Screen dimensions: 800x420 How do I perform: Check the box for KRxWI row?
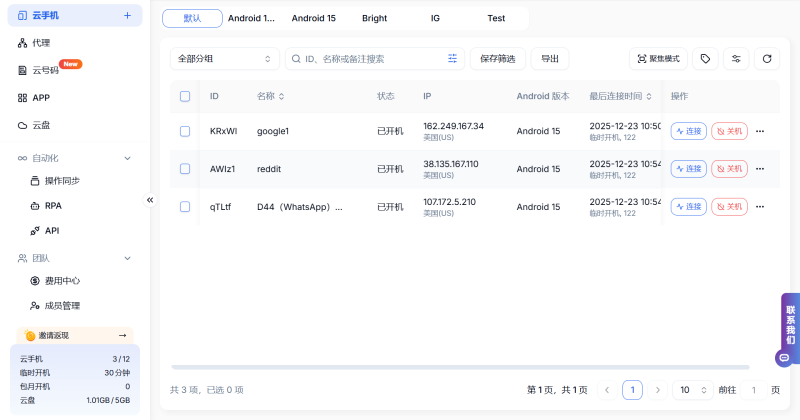click(x=185, y=131)
